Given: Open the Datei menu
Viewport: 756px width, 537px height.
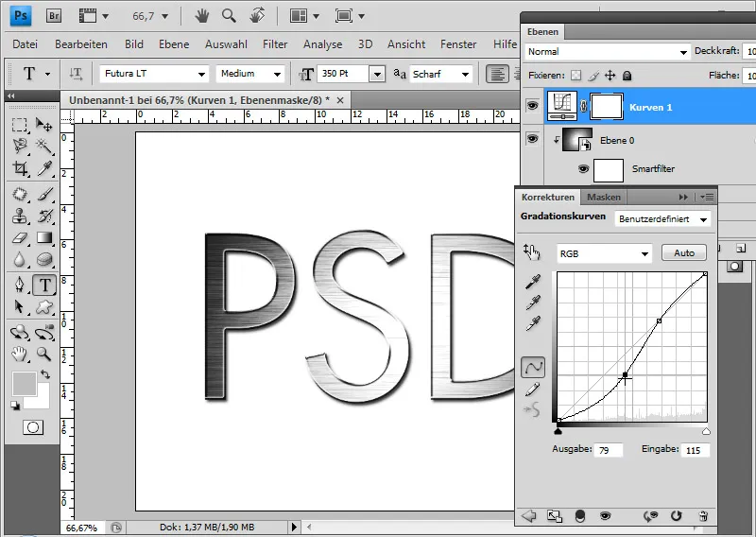Looking at the screenshot, I should 26,44.
